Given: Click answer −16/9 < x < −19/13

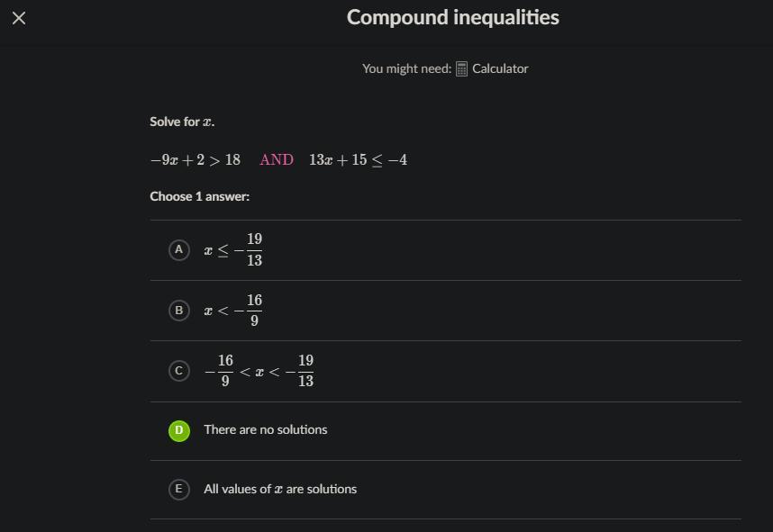Looking at the screenshot, I should pyautogui.click(x=259, y=371).
